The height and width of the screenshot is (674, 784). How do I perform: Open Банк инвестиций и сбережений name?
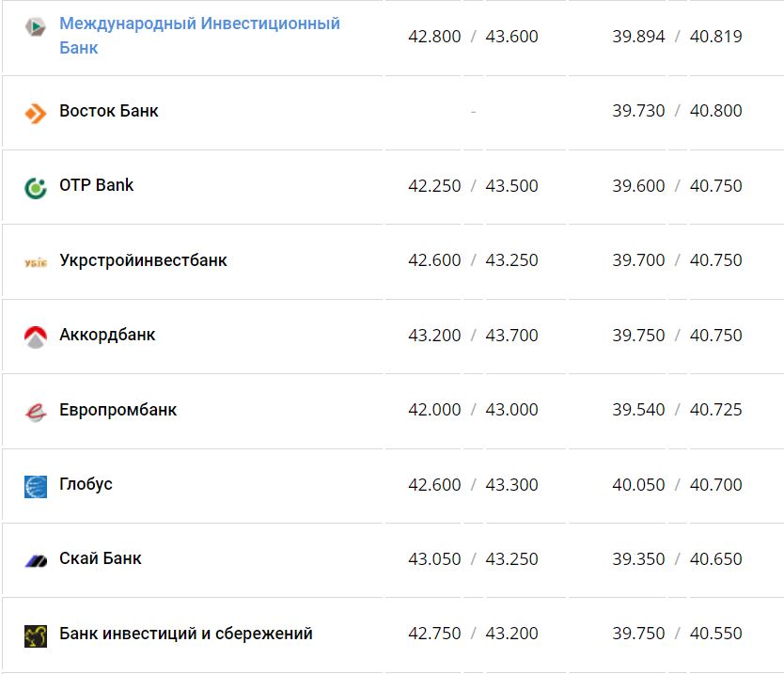[x=186, y=634]
